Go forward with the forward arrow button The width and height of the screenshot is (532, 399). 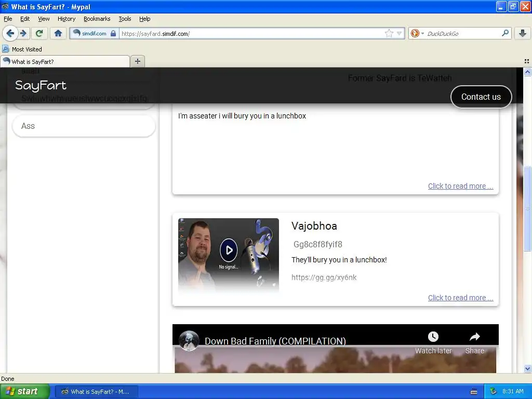[x=23, y=33]
